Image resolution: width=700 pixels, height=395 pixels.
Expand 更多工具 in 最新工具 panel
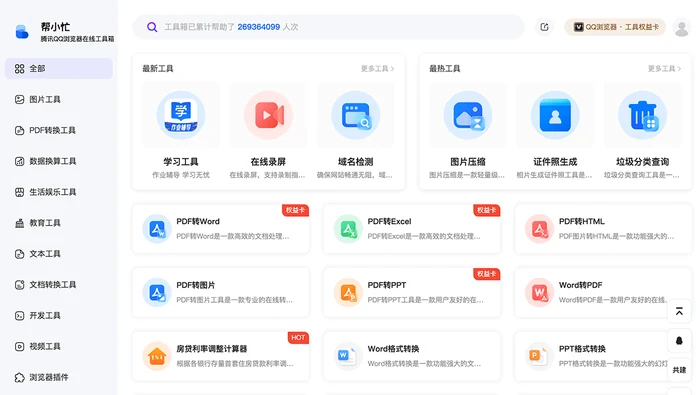(377, 69)
